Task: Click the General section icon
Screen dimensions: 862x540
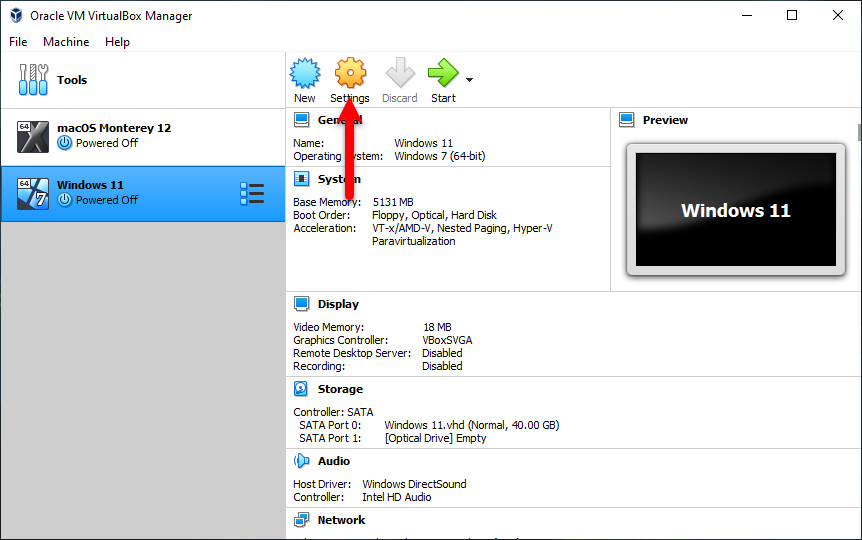Action: pos(301,119)
